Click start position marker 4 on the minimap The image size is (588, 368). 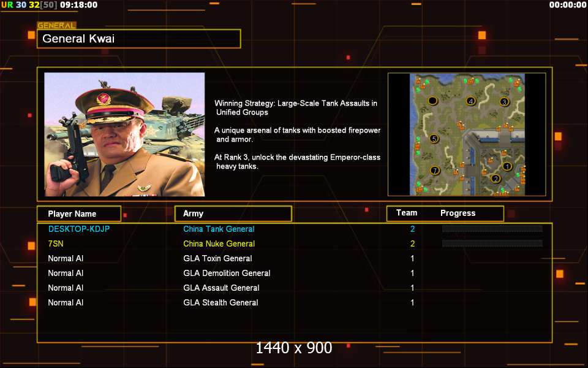tap(470, 101)
